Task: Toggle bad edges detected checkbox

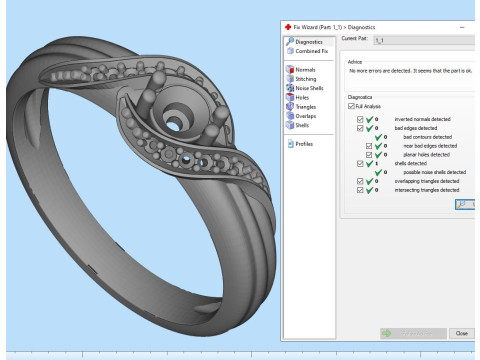Action: point(360,128)
